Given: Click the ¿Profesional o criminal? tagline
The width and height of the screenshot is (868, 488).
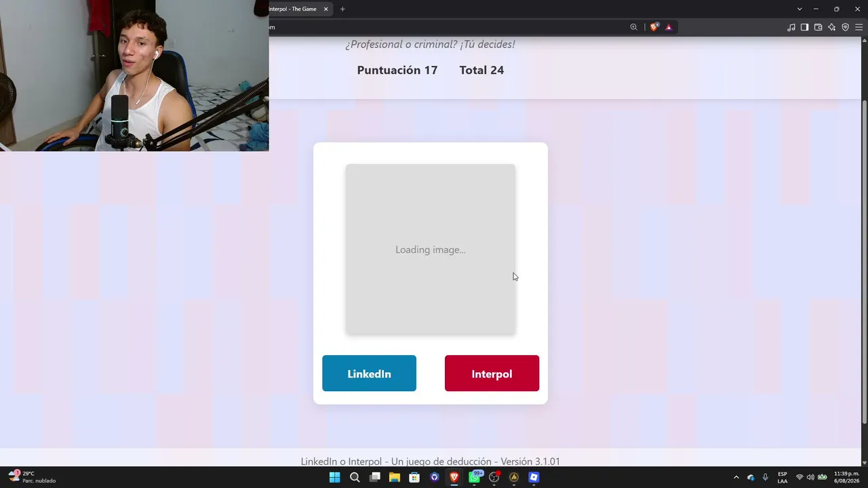Looking at the screenshot, I should pos(430,44).
